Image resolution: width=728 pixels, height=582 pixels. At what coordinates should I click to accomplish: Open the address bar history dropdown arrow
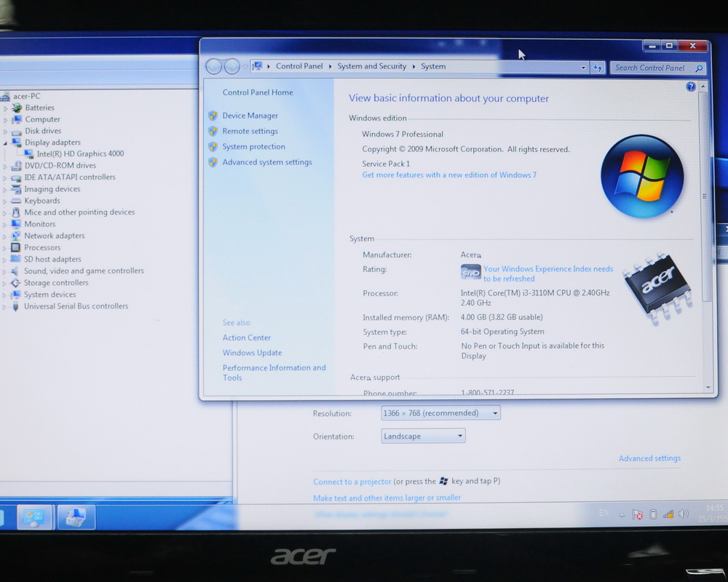(x=584, y=68)
